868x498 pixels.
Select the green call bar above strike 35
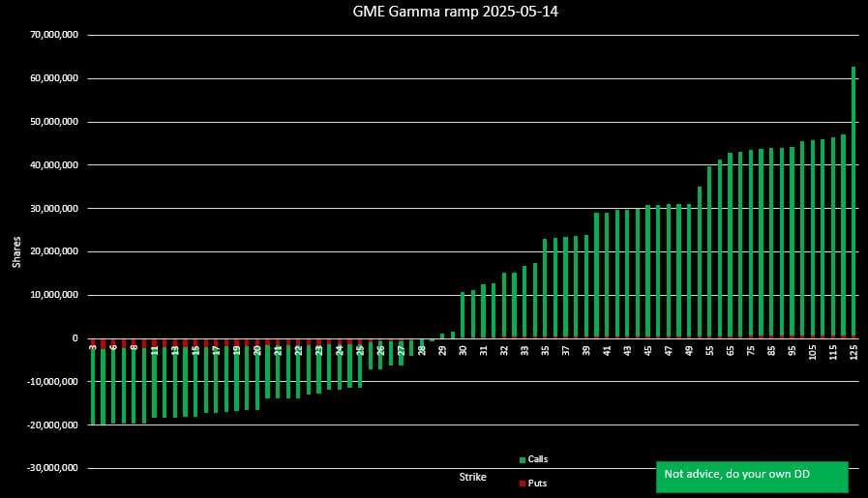coord(545,288)
